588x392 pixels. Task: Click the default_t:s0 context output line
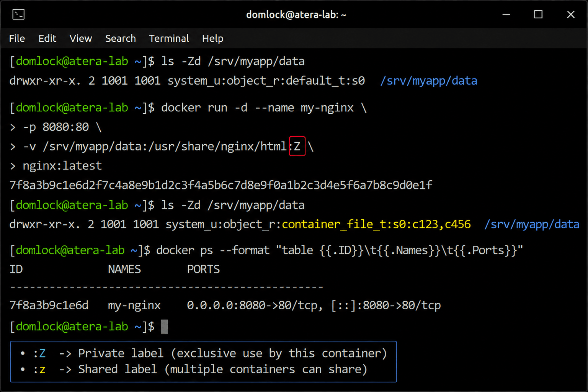(x=243, y=81)
